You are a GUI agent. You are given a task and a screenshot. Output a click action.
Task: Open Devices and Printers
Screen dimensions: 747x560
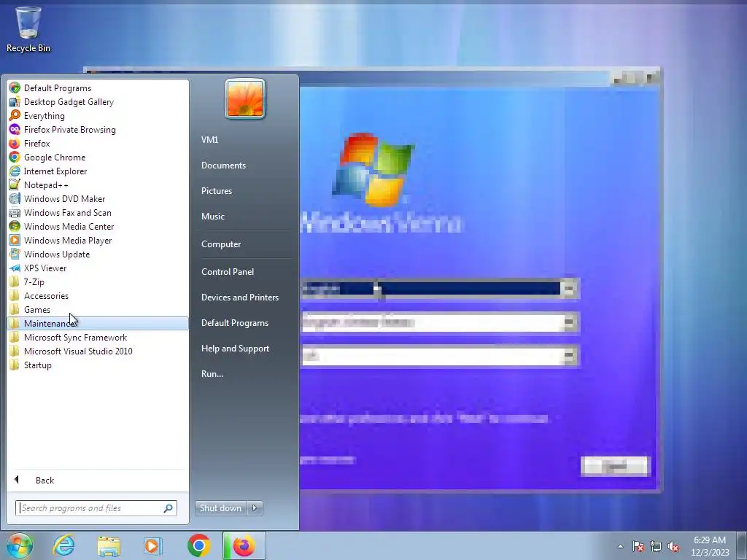point(239,297)
